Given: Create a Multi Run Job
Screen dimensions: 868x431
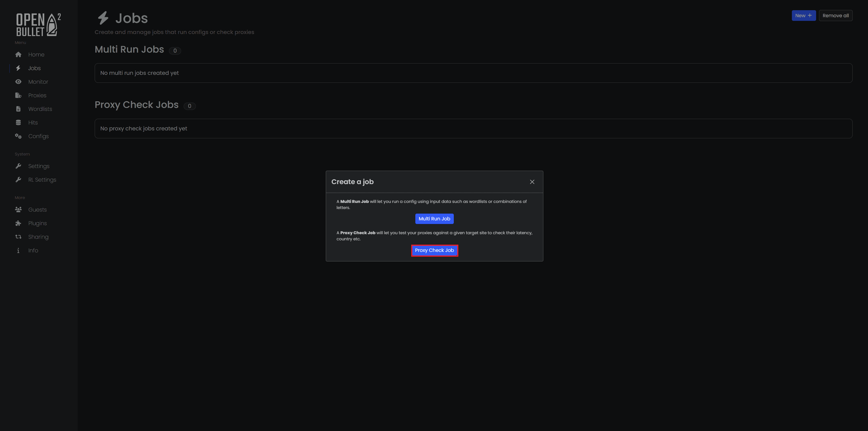Looking at the screenshot, I should 434,219.
